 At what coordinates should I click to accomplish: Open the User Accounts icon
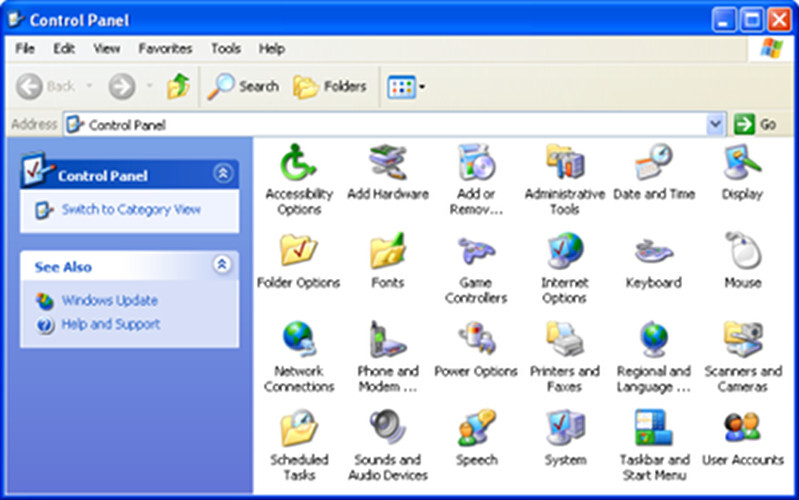742,429
